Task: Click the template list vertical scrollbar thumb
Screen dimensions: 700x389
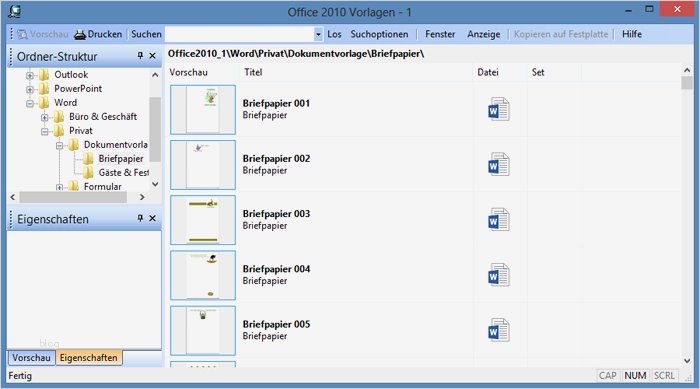Action: [687, 83]
